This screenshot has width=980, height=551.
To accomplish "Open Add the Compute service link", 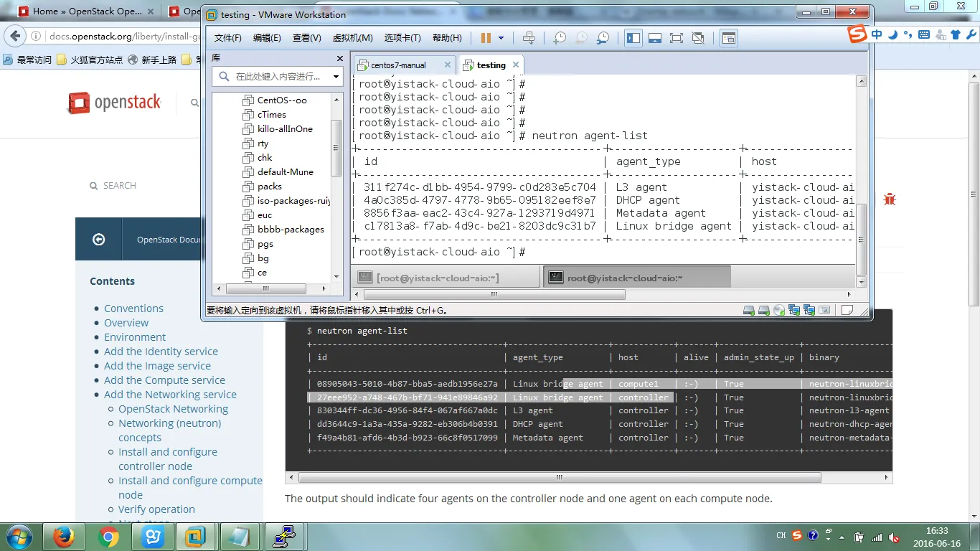I will click(x=164, y=380).
